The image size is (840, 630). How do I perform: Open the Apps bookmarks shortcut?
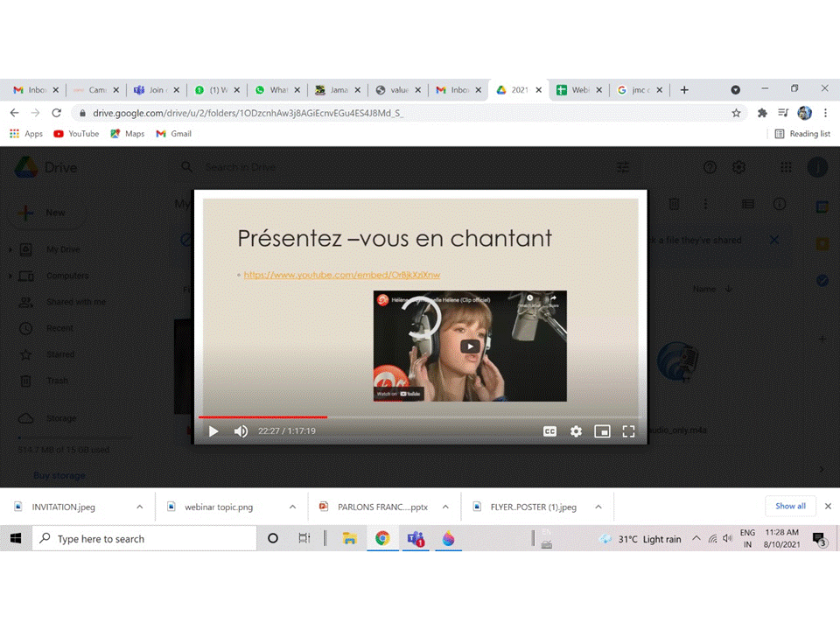click(25, 134)
